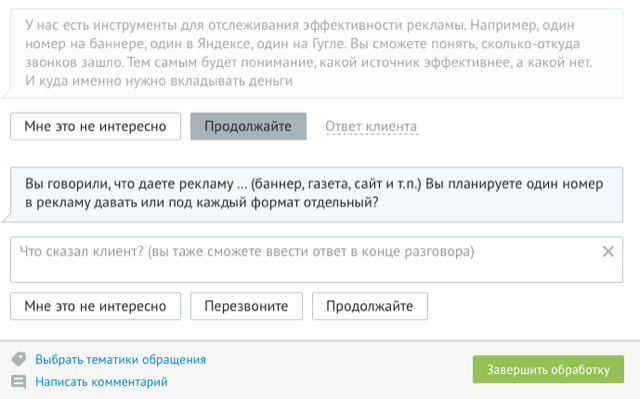Click the empty grey footer area between links and button
The height and width of the screenshot is (399, 640).
click(339, 370)
